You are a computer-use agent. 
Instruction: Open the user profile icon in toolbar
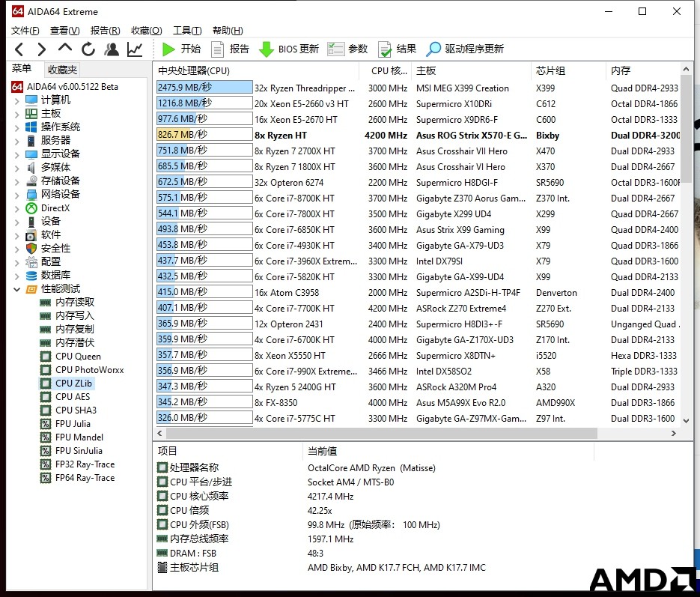click(112, 49)
